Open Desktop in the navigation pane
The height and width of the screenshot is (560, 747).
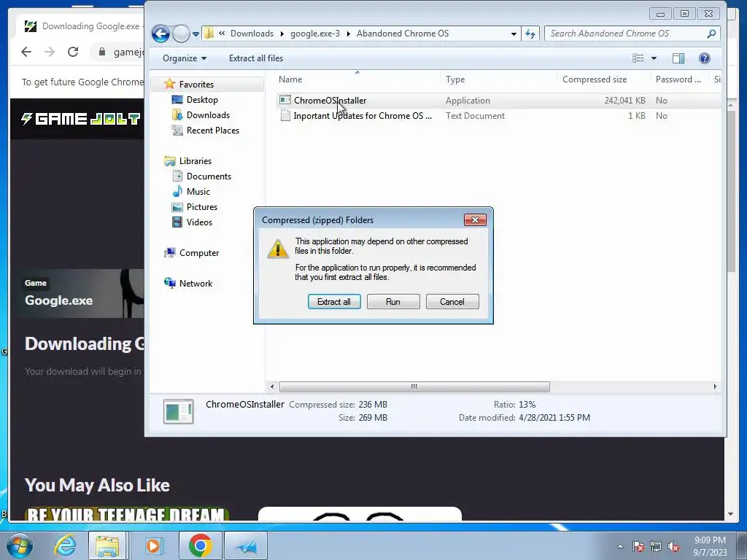click(202, 99)
